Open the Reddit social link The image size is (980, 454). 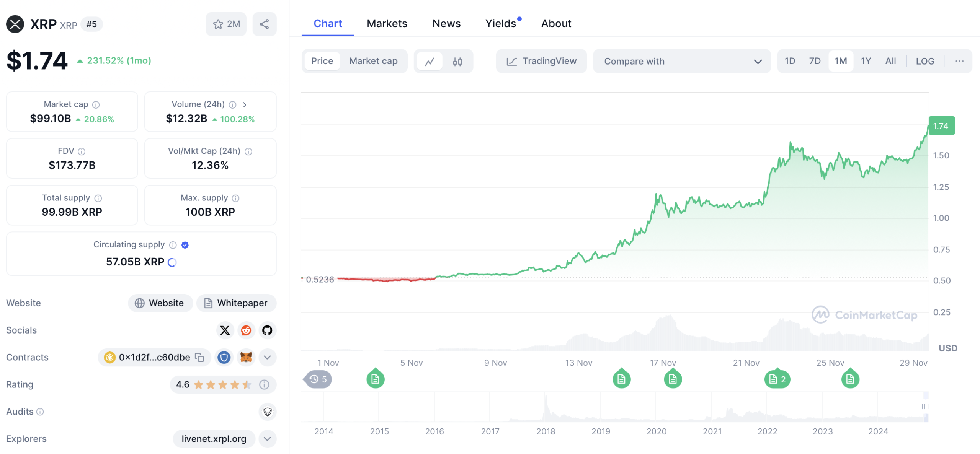[x=246, y=330]
